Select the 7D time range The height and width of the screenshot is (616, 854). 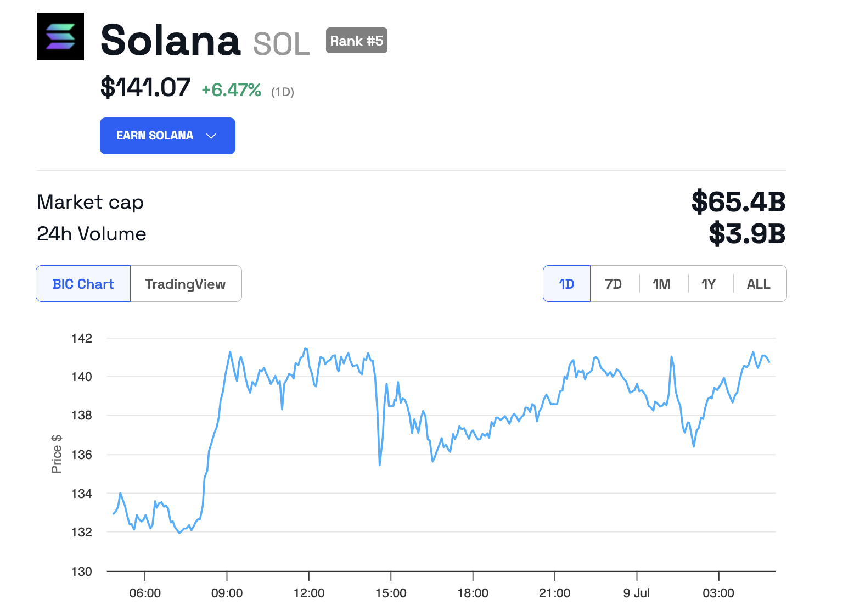click(x=614, y=284)
